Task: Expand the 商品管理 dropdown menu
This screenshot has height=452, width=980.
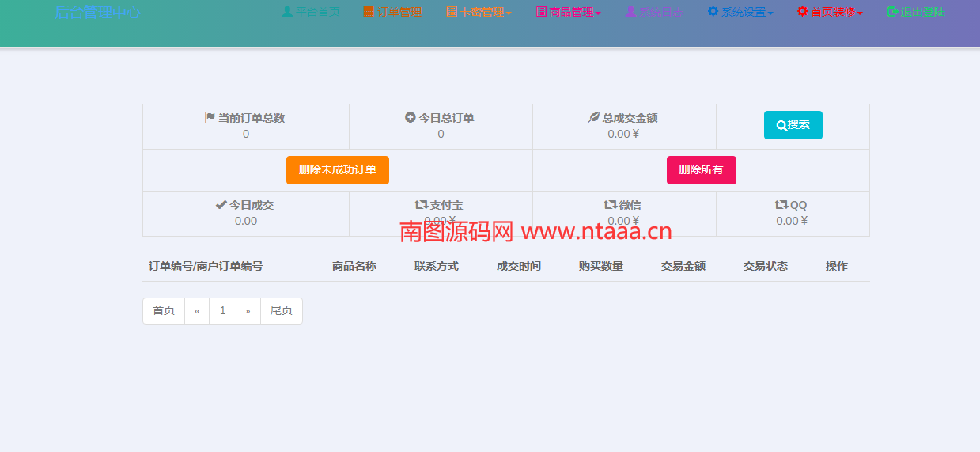Action: click(569, 12)
